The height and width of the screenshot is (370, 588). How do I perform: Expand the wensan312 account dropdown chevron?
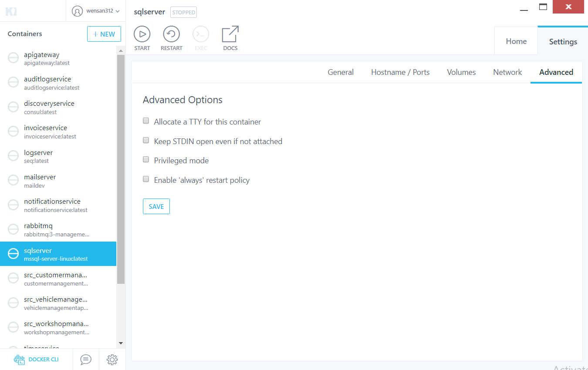(x=118, y=11)
